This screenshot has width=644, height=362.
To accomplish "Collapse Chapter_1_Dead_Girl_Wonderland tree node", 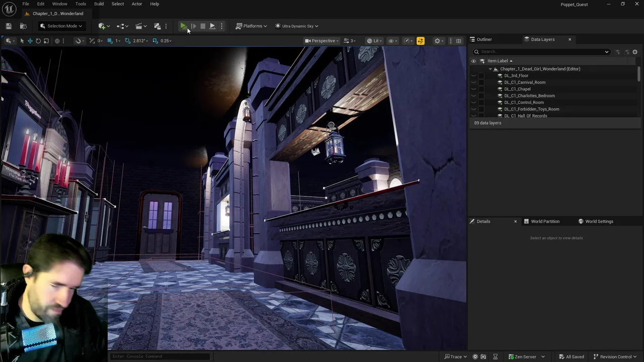I will (490, 69).
